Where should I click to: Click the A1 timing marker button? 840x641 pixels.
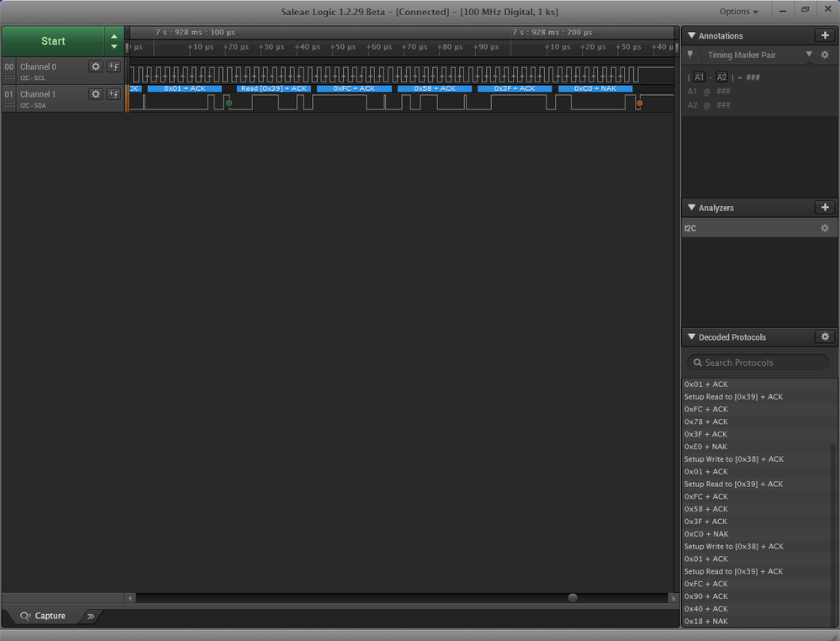699,77
